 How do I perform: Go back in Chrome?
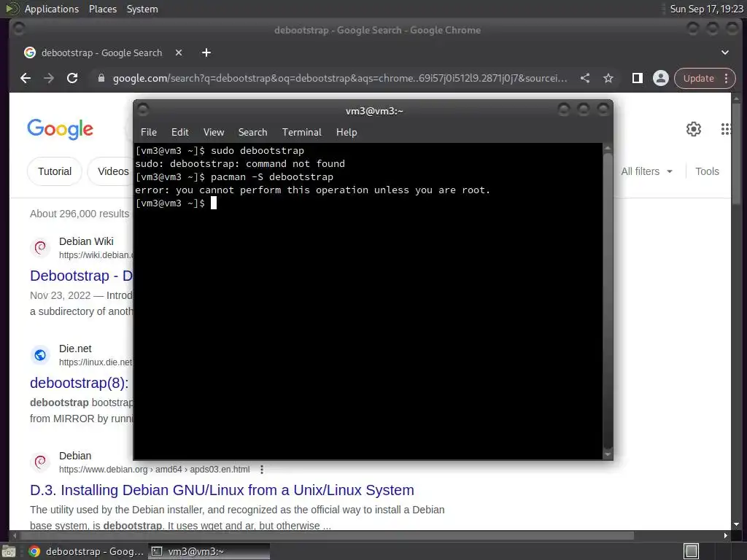click(26, 78)
